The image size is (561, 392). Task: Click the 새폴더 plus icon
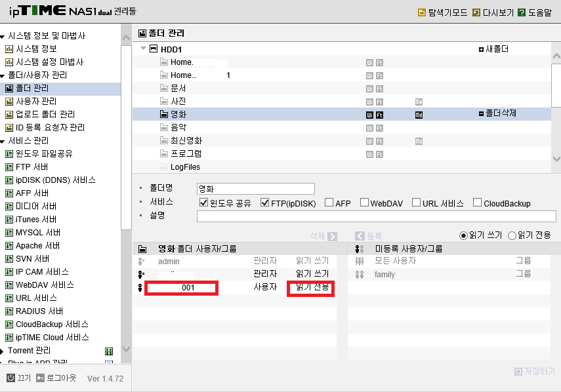click(481, 49)
